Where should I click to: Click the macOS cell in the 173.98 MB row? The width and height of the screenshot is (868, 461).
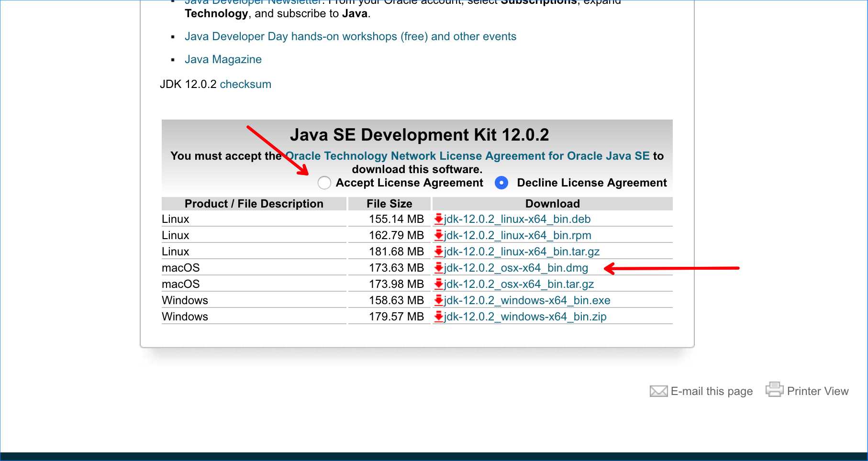point(254,284)
